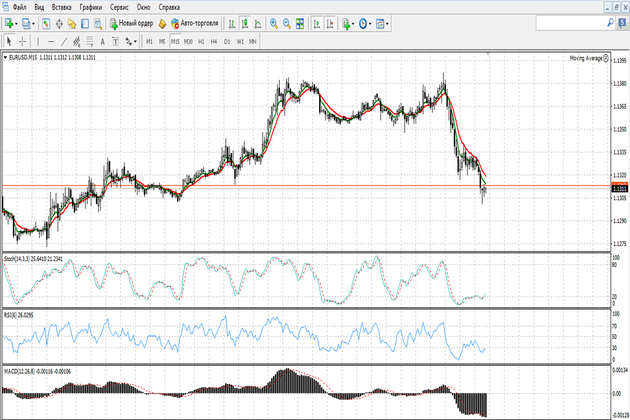The height and width of the screenshot is (420, 630).
Task: Open the Файл menu
Action: click(20, 6)
